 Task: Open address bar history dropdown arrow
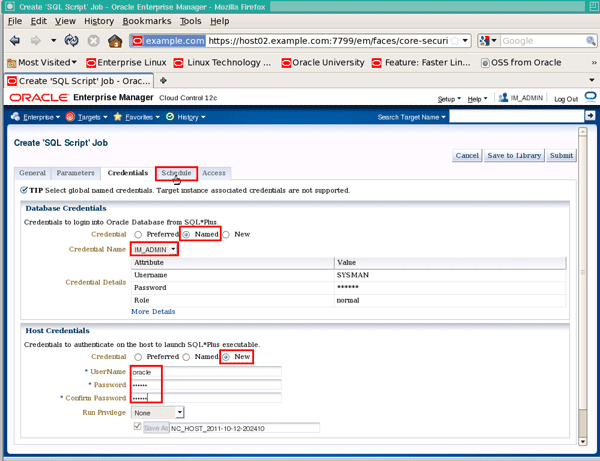pos(465,40)
